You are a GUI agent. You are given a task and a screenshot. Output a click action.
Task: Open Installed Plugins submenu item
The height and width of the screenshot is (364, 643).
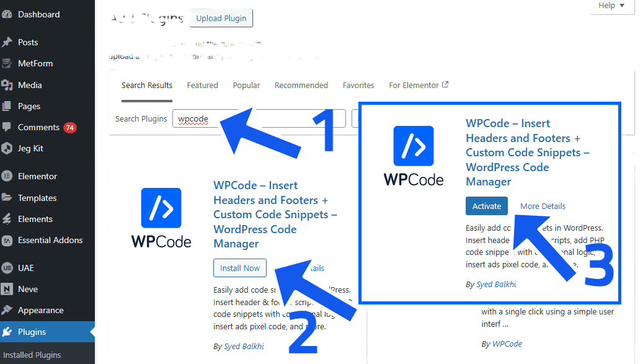coord(32,355)
